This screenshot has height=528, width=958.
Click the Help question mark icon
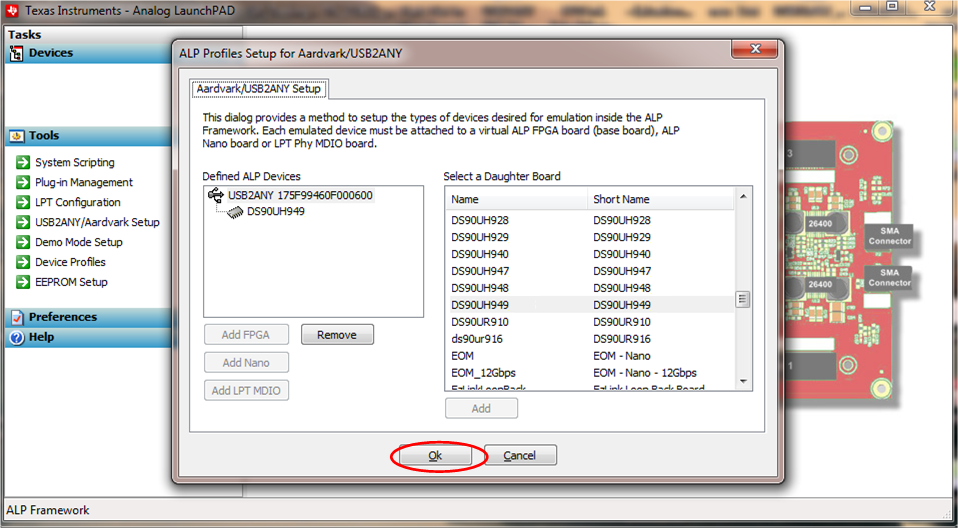pos(16,337)
